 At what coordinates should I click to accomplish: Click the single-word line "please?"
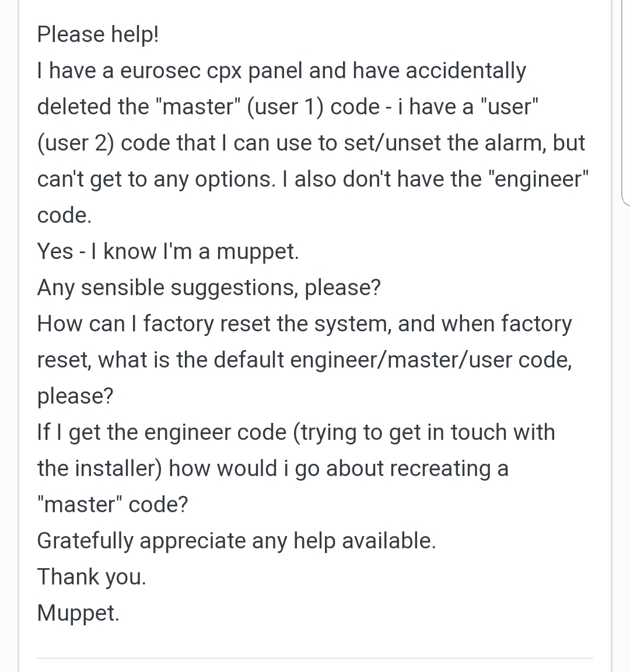[x=75, y=396]
